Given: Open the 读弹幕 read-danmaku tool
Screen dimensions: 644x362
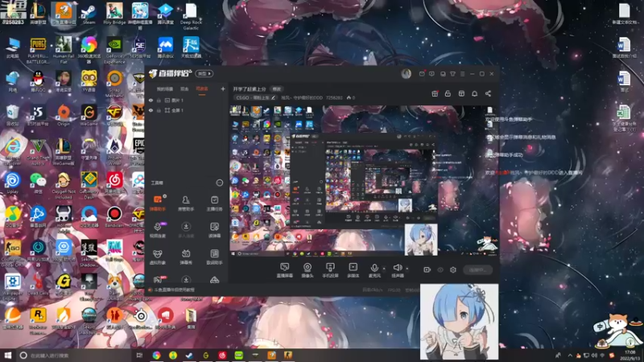Looking at the screenshot, I should (x=214, y=230).
